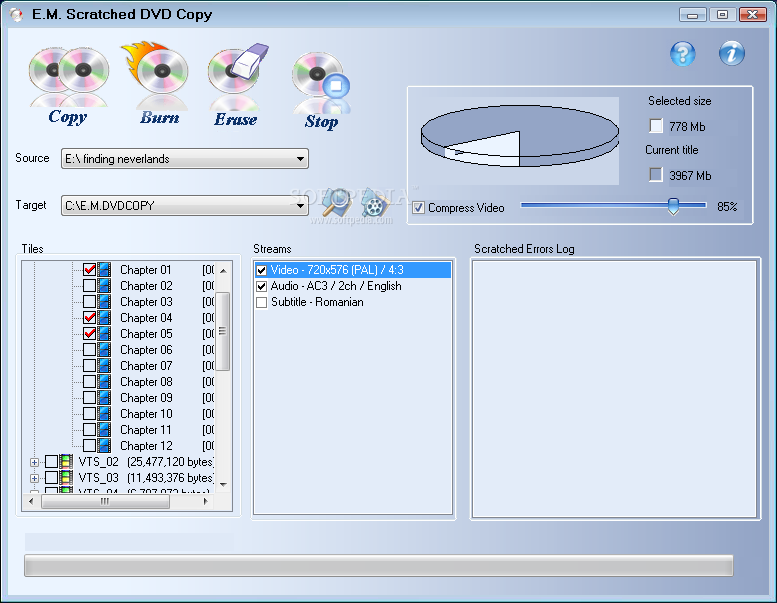
Task: Check the Chapter 12 checkbox
Action: (90, 445)
